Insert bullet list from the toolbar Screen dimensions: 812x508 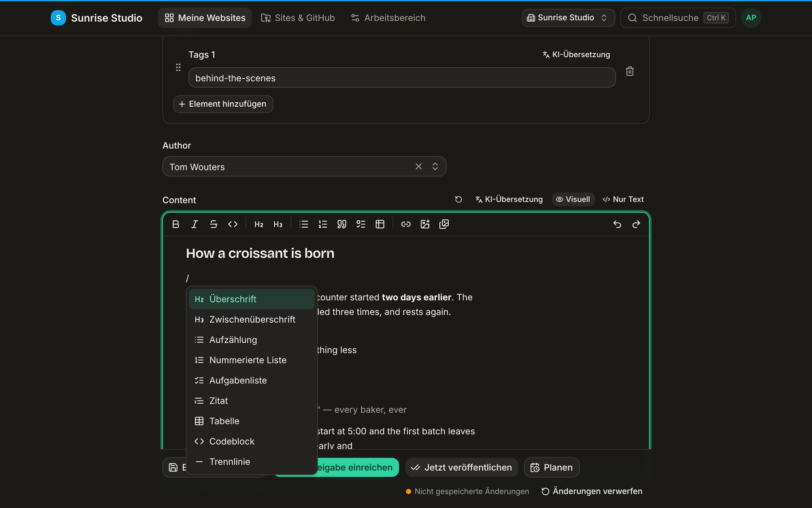[x=304, y=224]
